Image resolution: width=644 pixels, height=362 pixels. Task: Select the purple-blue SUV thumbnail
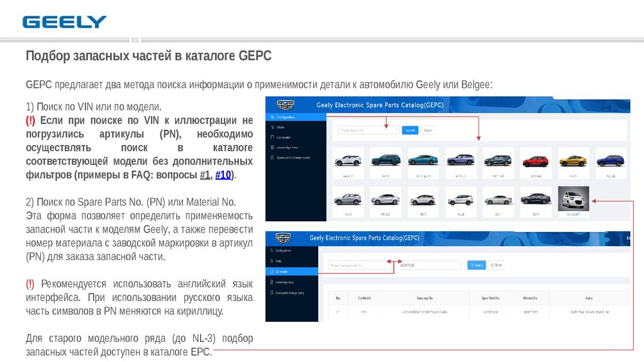tap(461, 160)
